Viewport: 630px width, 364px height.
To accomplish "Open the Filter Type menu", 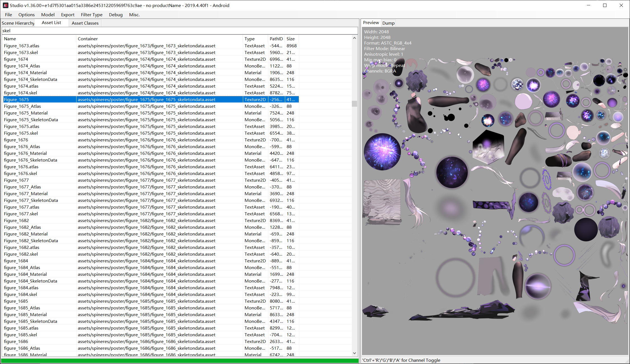I will pos(92,15).
